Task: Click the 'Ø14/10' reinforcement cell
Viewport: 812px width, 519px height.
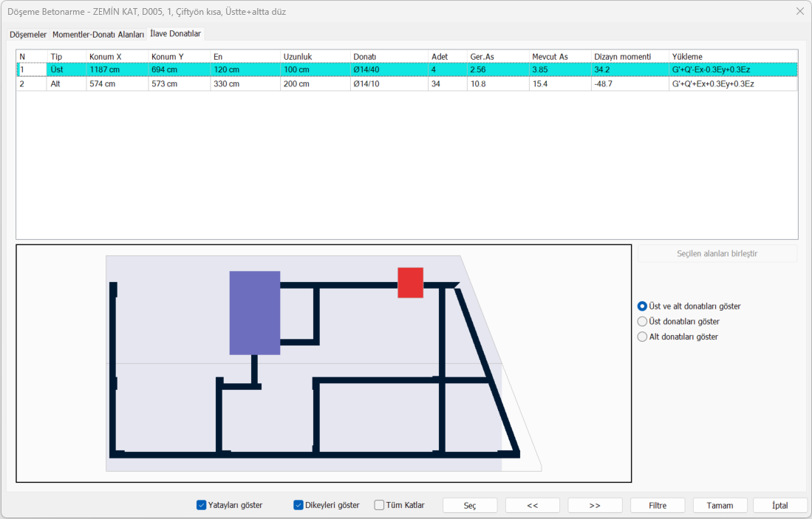Action: [x=389, y=83]
